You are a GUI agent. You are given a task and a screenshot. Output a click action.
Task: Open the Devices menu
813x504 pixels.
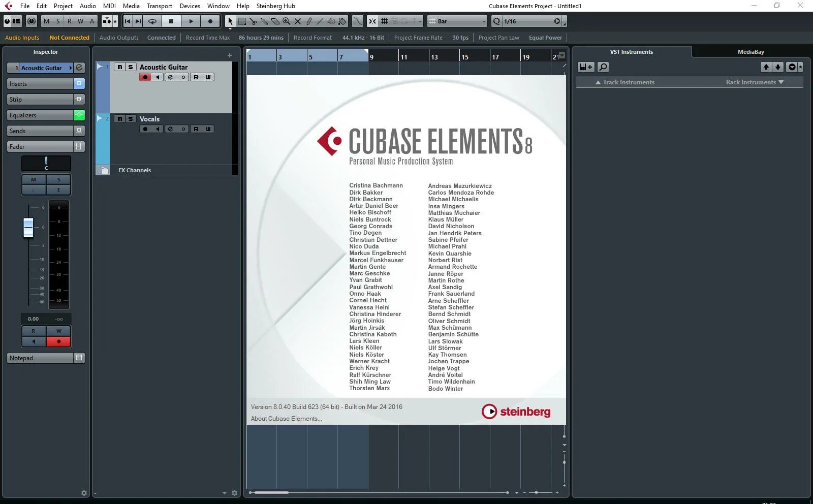tap(190, 6)
